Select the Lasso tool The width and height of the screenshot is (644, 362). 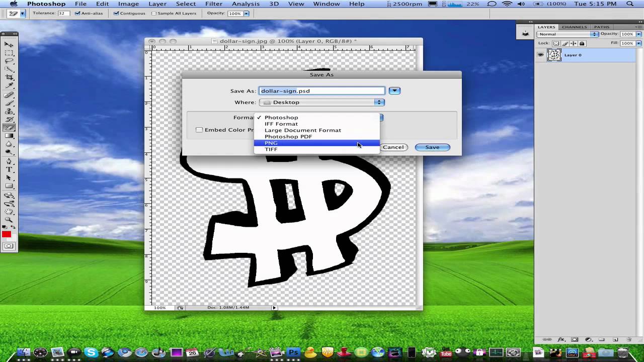(x=9, y=61)
